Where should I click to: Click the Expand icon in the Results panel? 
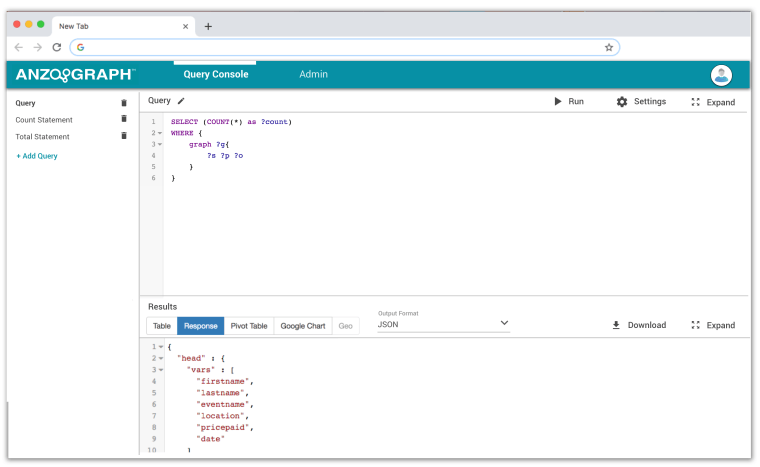[696, 325]
